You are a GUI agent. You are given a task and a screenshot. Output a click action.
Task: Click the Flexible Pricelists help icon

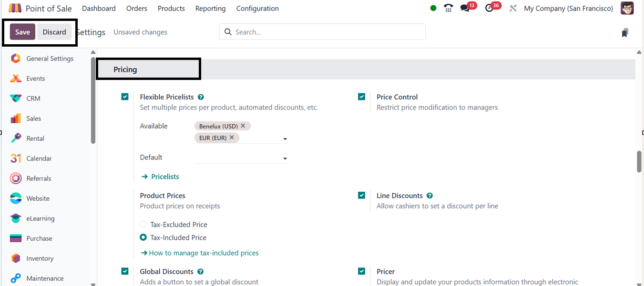[x=201, y=97]
